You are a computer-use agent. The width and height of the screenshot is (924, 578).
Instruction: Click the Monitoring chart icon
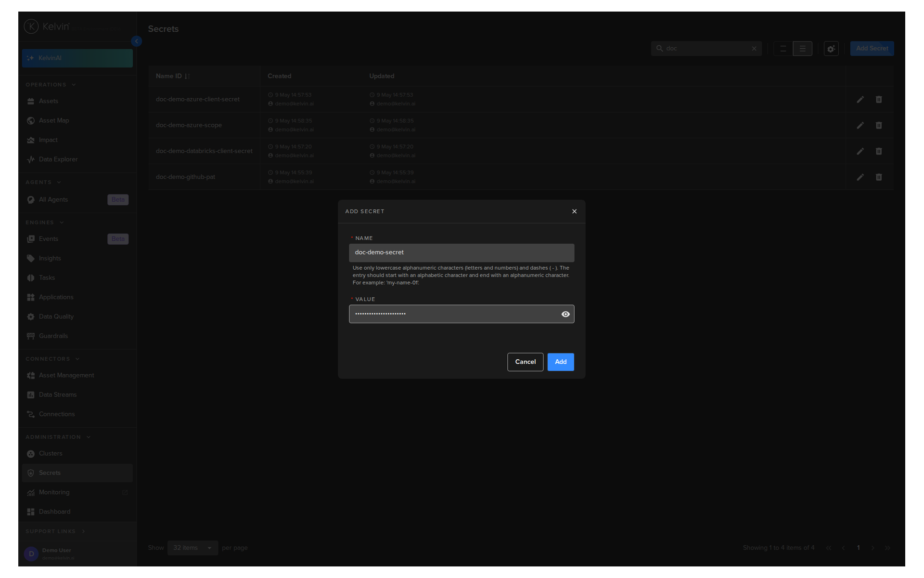click(31, 492)
